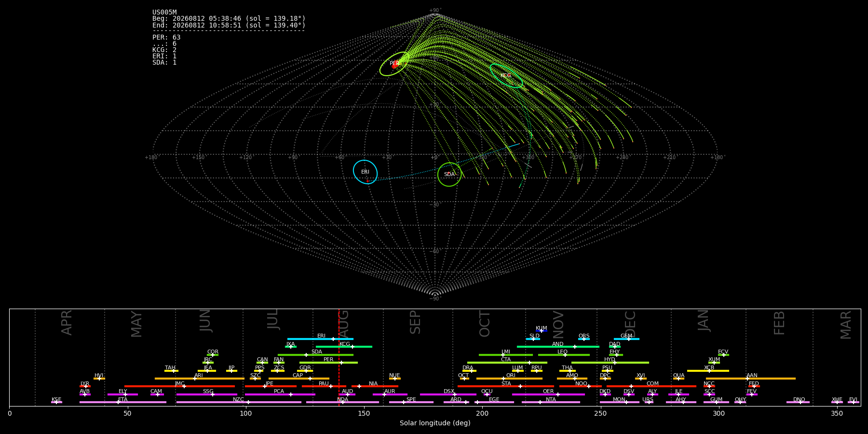This screenshot has width=868, height=434.
Task: Click the NIA shower bar in timeline
Action: click(x=375, y=386)
